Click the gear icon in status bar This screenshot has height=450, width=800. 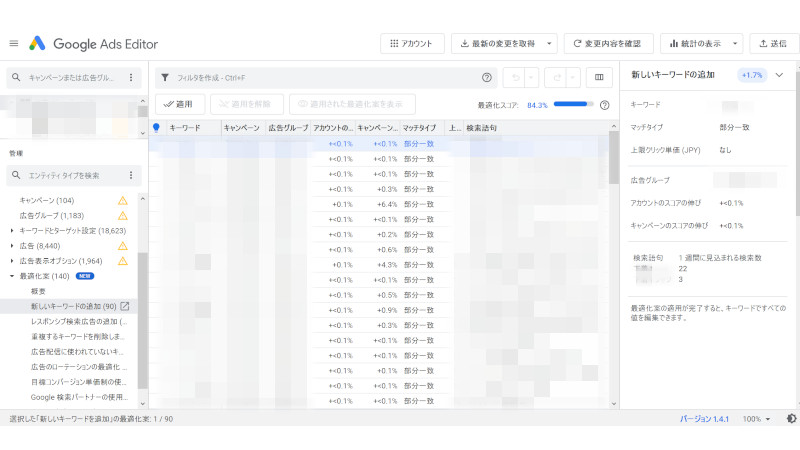point(791,418)
